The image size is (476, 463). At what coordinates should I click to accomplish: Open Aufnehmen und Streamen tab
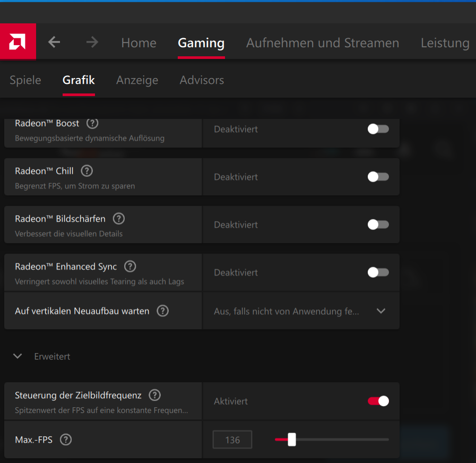click(323, 43)
